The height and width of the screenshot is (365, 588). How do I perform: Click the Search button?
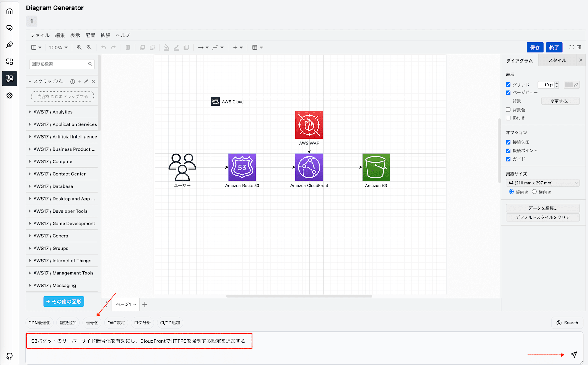click(x=567, y=323)
